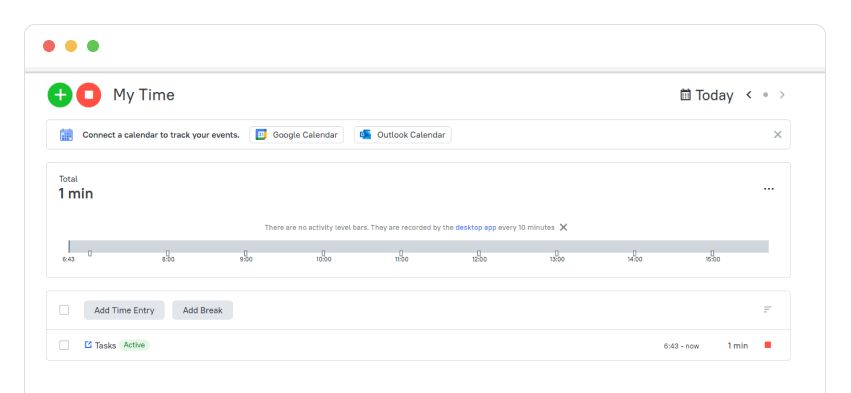Click the 1 min duration in Tasks row
The height and width of the screenshot is (393, 851).
(738, 346)
